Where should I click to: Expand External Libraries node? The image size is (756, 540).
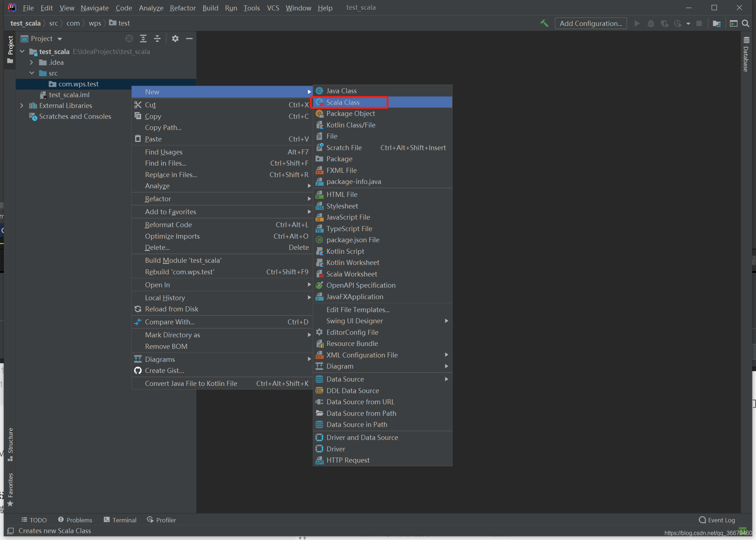(22, 105)
